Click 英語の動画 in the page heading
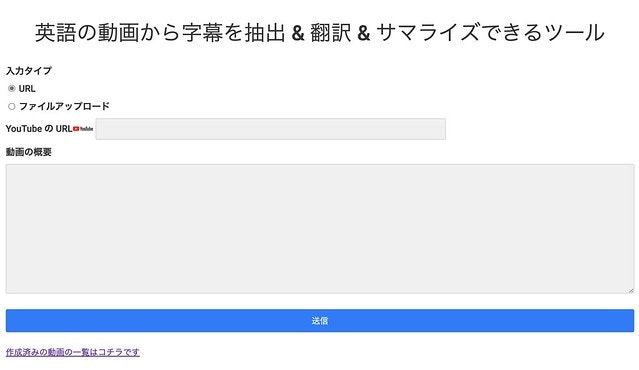639x370 pixels. coord(87,33)
